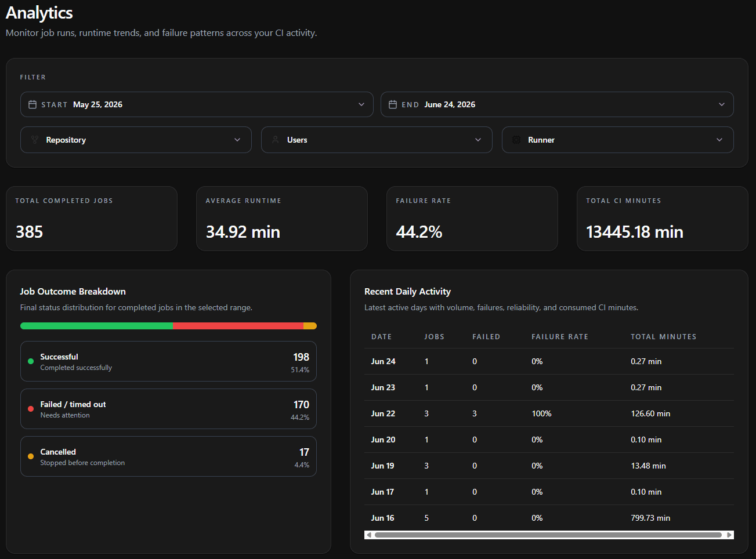The width and height of the screenshot is (756, 559).
Task: Click the green segment of outcome bar
Action: [96, 326]
